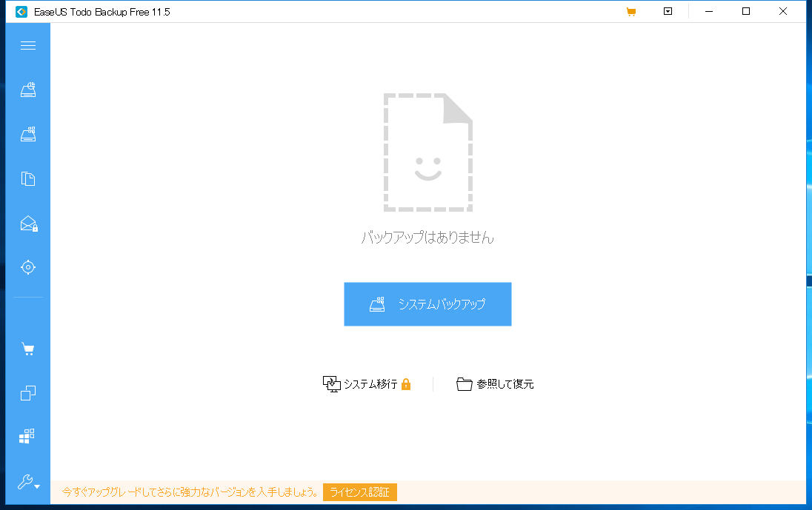Image resolution: width=812 pixels, height=510 pixels.
Task: Start a System Backup with the blue button
Action: tap(427, 303)
